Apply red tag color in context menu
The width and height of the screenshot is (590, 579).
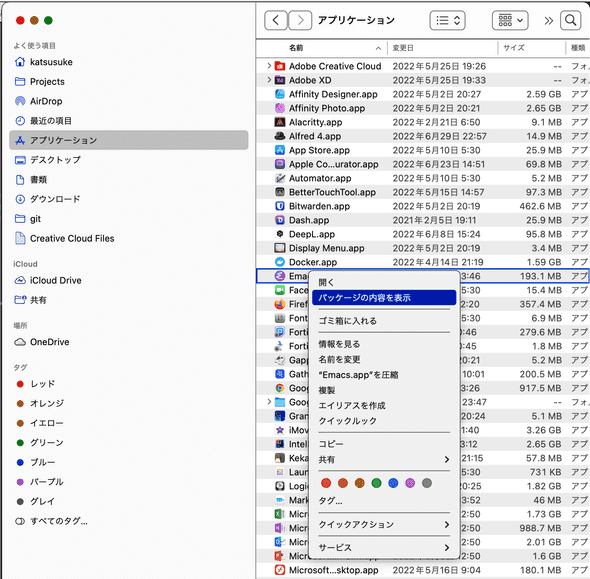coord(326,483)
